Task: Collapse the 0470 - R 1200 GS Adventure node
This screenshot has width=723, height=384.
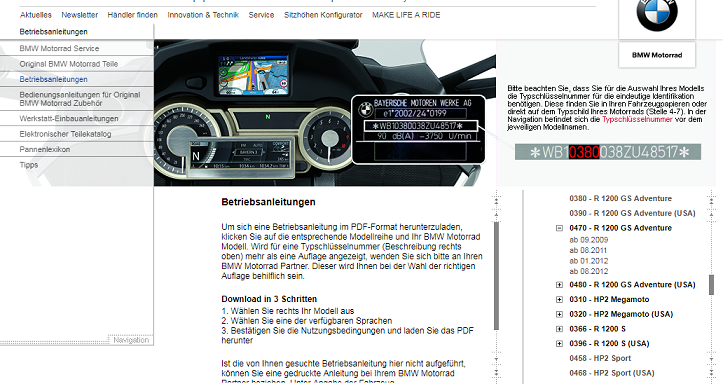Action: (x=559, y=228)
